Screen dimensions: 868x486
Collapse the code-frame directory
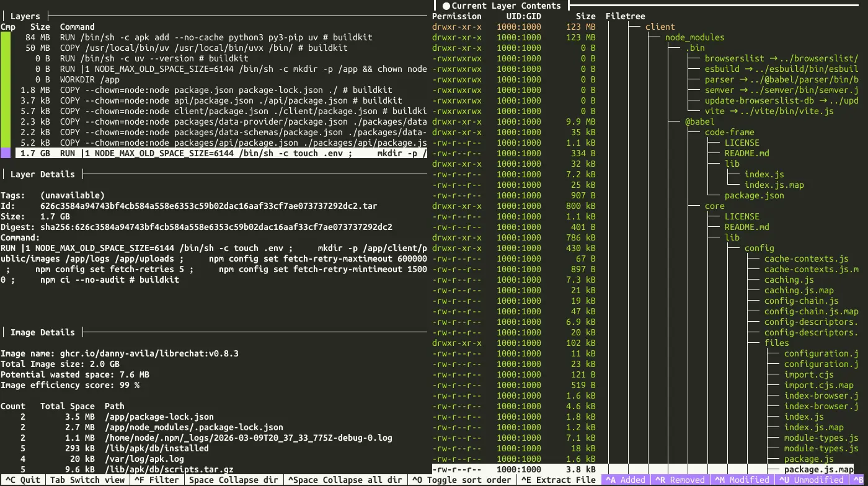pos(729,132)
